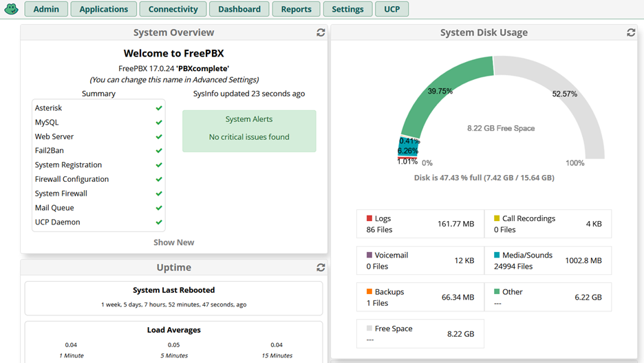Select the Mail Queue row label
The image size is (644, 363).
point(54,208)
